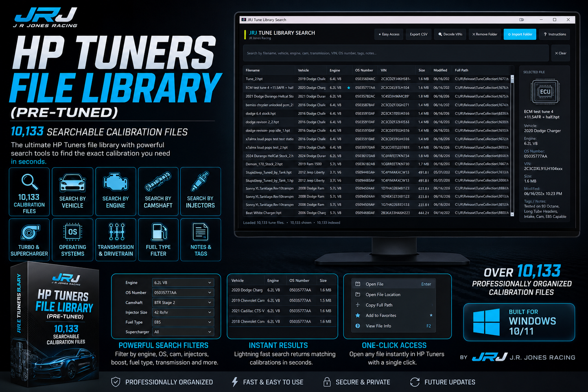This screenshot has height=392, width=588.
Task: Select the dodge 6.4 stock.hpt row
Action: tap(376, 114)
